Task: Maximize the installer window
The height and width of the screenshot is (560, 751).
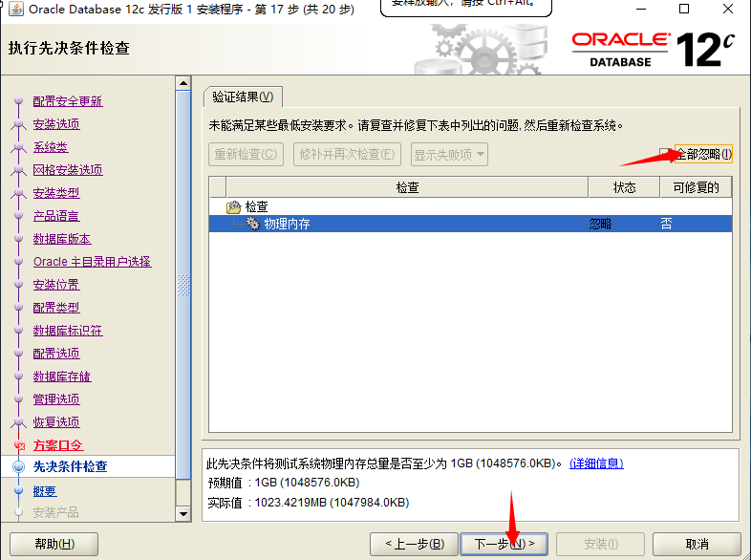Action: click(x=684, y=9)
